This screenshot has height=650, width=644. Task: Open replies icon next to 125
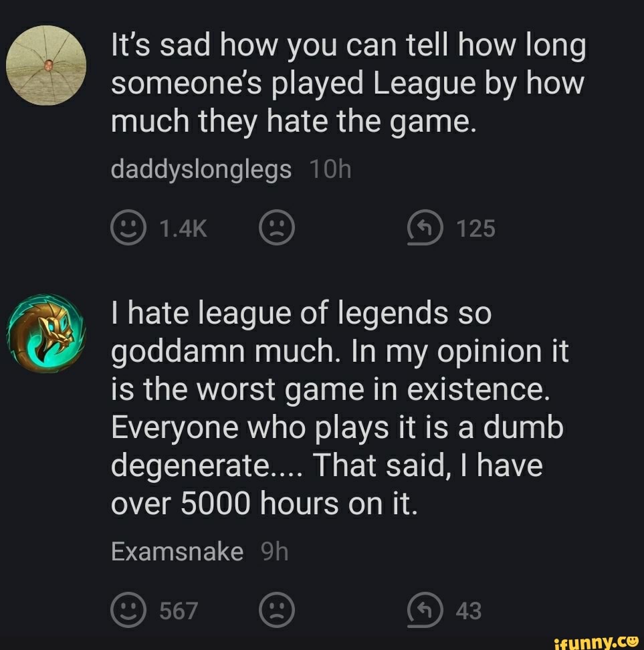click(425, 227)
